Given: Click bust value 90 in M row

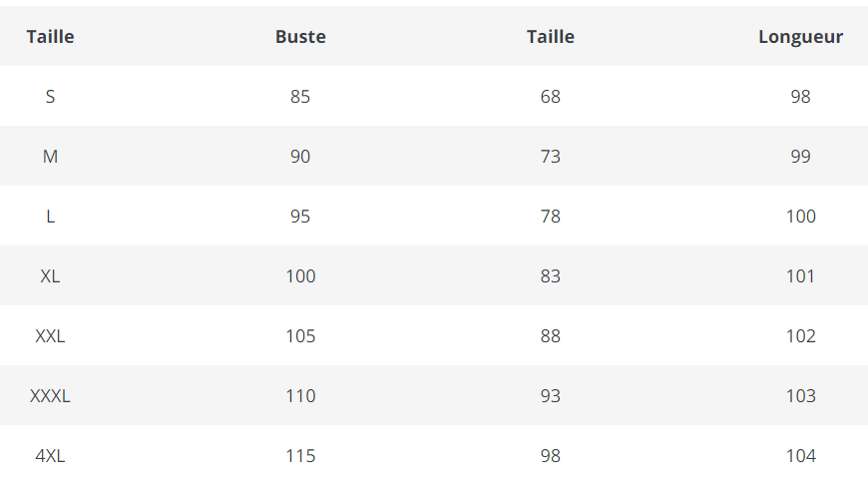Looking at the screenshot, I should pos(300,157).
